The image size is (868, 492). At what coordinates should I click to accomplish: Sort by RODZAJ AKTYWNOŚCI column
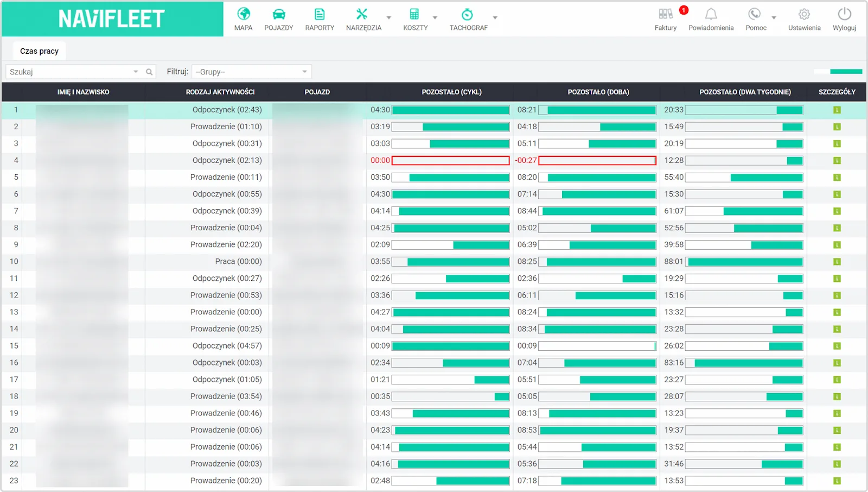point(220,92)
